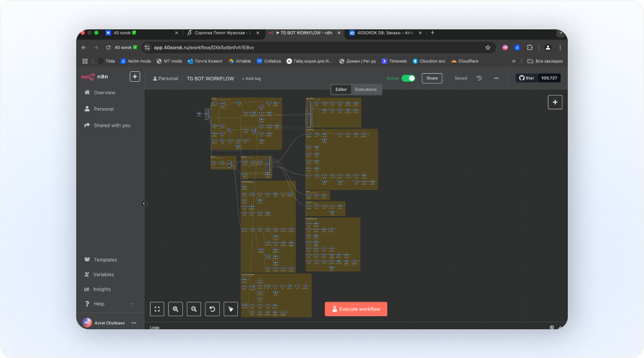644x358 pixels.
Task: Switch to 40SOROK DB Airtable tab
Action: [x=385, y=33]
